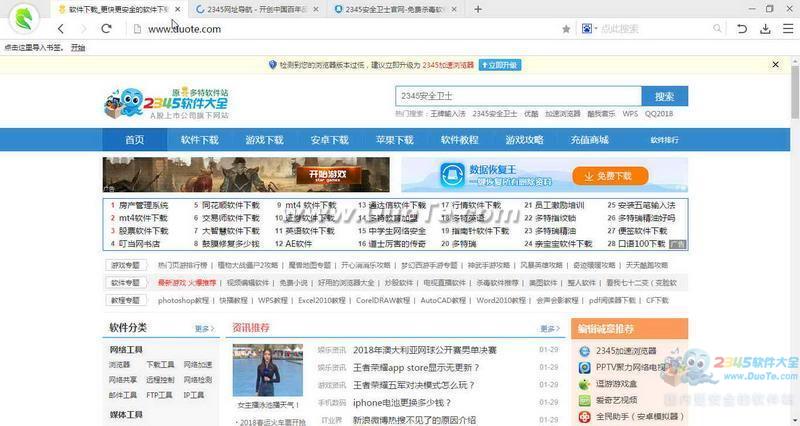The image size is (800, 426).
Task: Click the 开始游戏 game banner
Action: [x=246, y=174]
